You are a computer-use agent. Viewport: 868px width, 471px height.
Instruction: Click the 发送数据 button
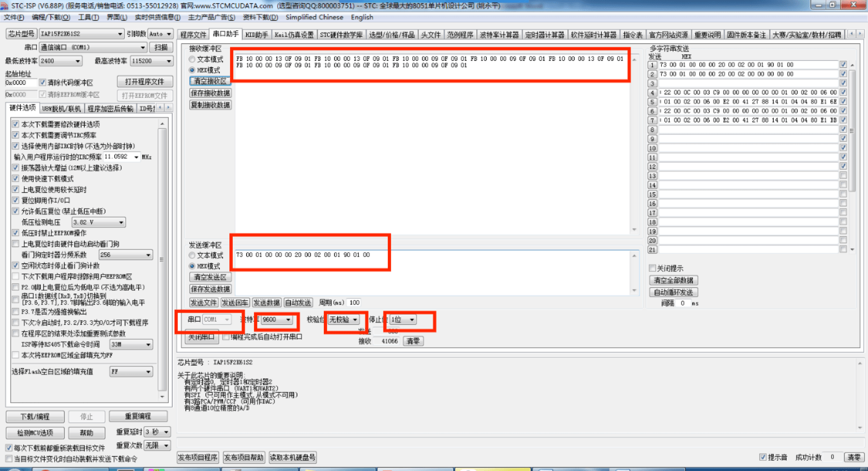pos(266,303)
